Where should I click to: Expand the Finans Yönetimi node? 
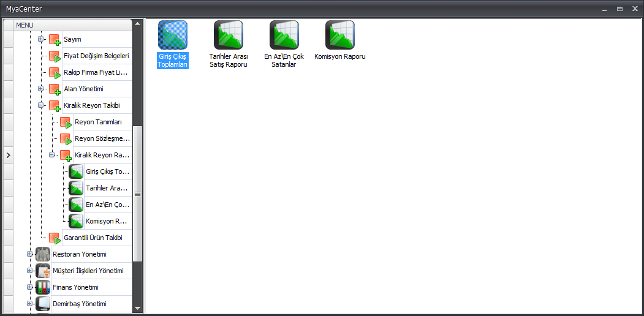[x=29, y=287]
